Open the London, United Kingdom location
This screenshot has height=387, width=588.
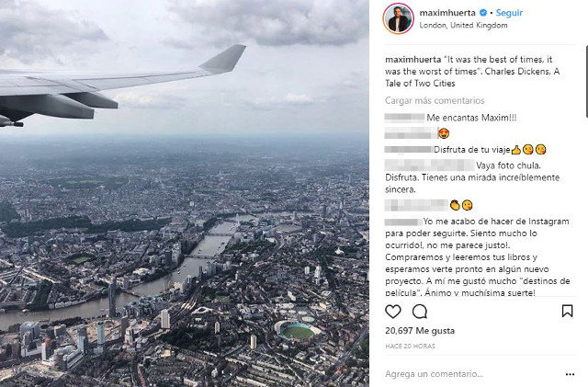coord(458,26)
